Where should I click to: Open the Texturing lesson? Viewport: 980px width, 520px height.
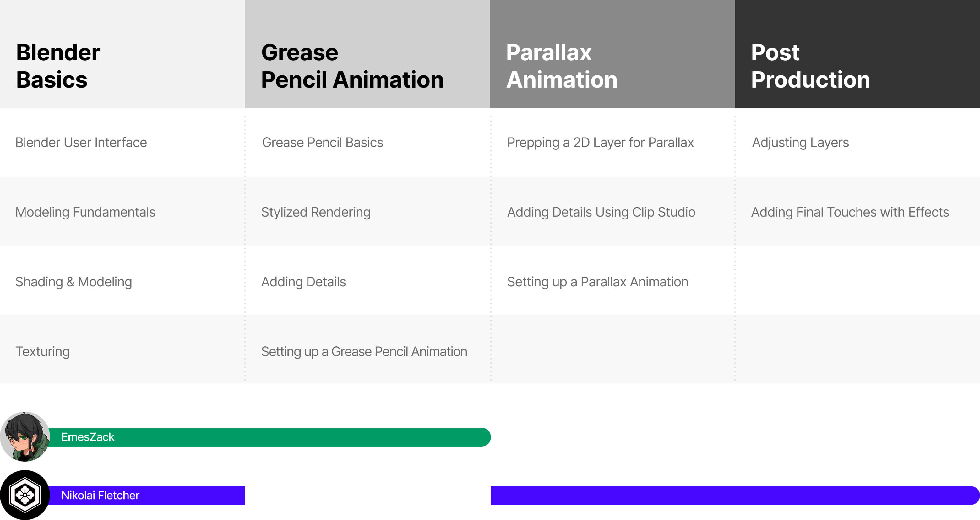point(43,351)
